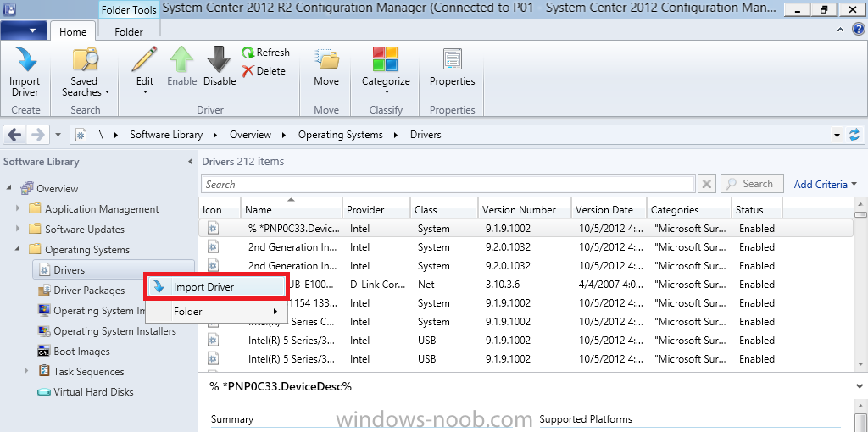Click the app icon in the title bar
Screen dimensions: 868x432
tap(9, 9)
